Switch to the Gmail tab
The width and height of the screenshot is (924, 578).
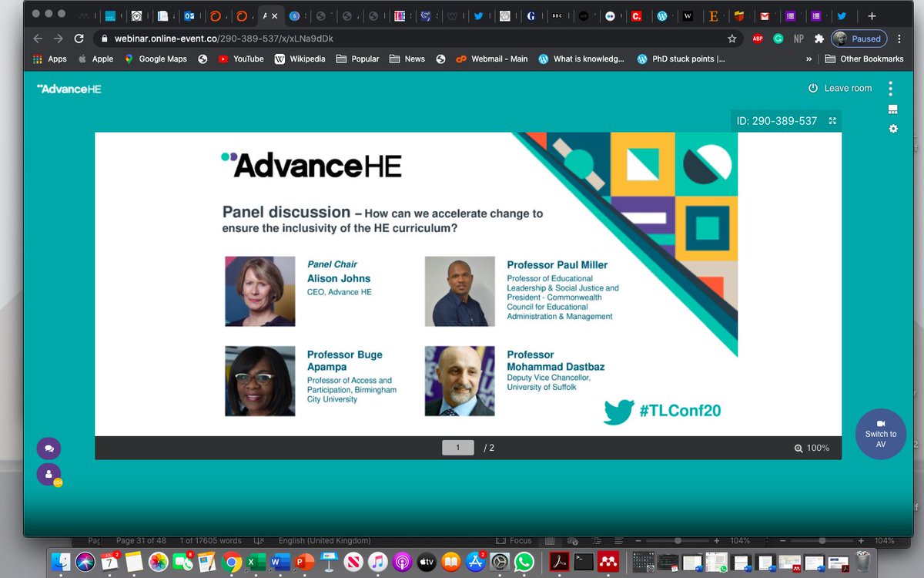[764, 15]
